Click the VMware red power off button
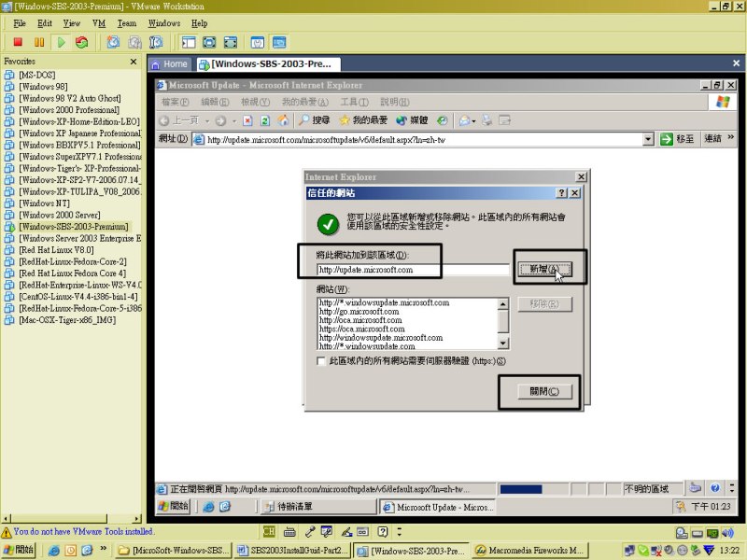Viewport: 747px width, 560px height. (18, 42)
